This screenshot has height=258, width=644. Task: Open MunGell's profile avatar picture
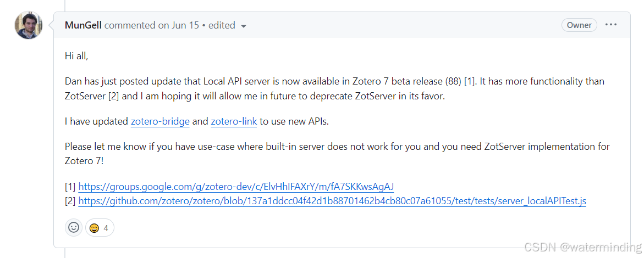click(x=29, y=25)
